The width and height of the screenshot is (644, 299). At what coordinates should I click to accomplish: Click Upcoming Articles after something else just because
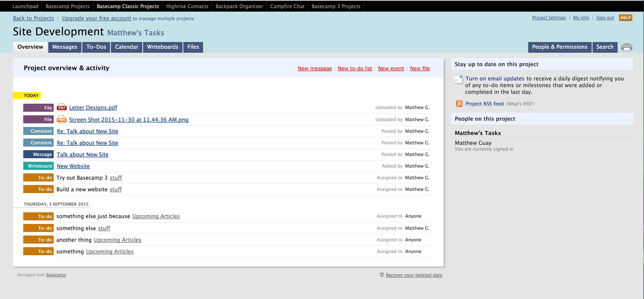(156, 216)
